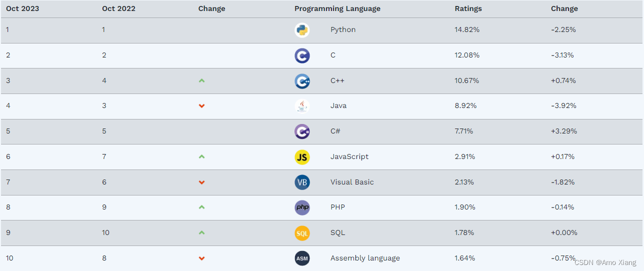Click the Programming Language column header

(337, 8)
